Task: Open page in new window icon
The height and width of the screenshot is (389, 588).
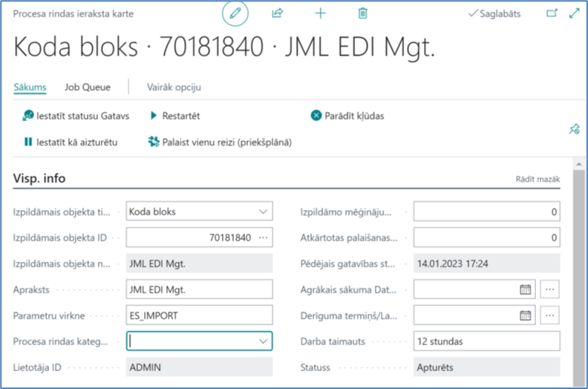Action: 552,13
